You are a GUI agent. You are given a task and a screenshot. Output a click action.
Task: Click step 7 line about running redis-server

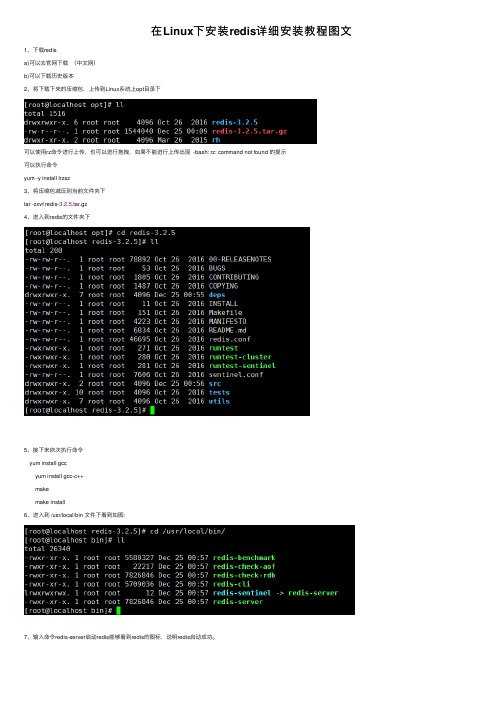120,638
